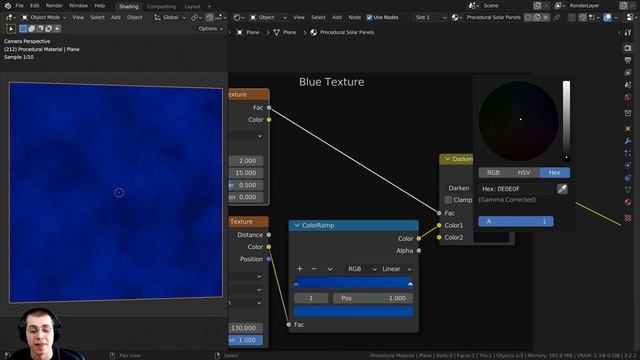This screenshot has width=640, height=360.
Task: Remove a ColorRamp stop with minus button
Action: click(x=314, y=269)
